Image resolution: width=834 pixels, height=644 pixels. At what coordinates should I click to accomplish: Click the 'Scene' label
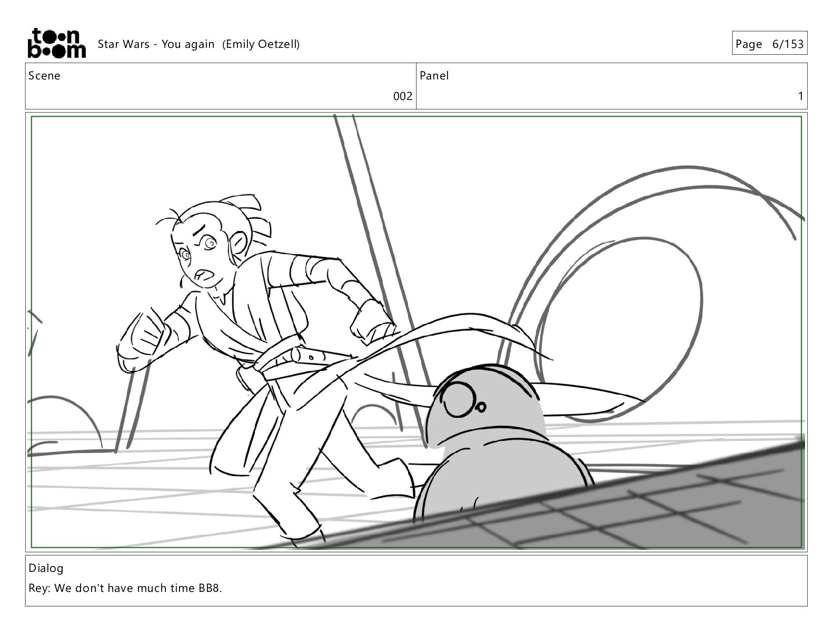[x=44, y=76]
